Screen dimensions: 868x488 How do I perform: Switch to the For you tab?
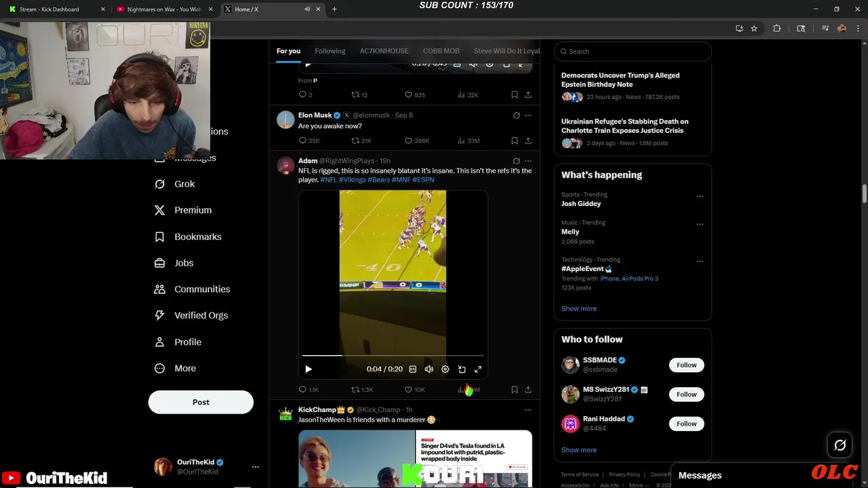click(x=288, y=51)
